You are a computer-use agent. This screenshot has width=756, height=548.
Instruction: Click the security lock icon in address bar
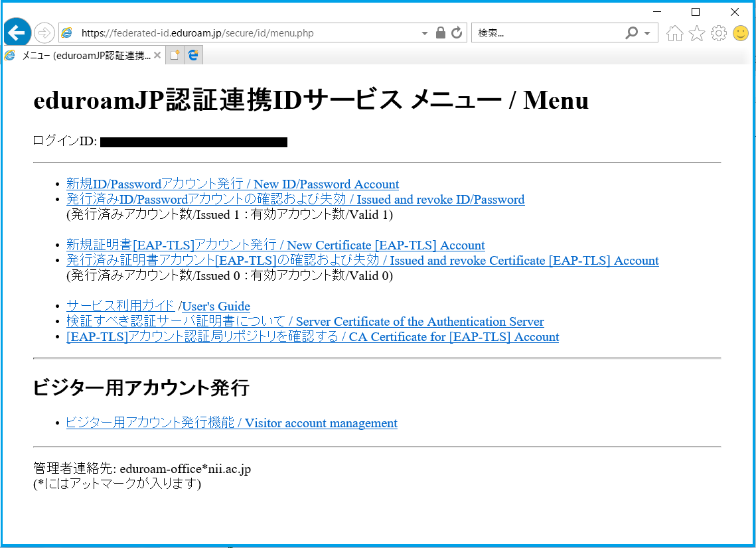(440, 33)
